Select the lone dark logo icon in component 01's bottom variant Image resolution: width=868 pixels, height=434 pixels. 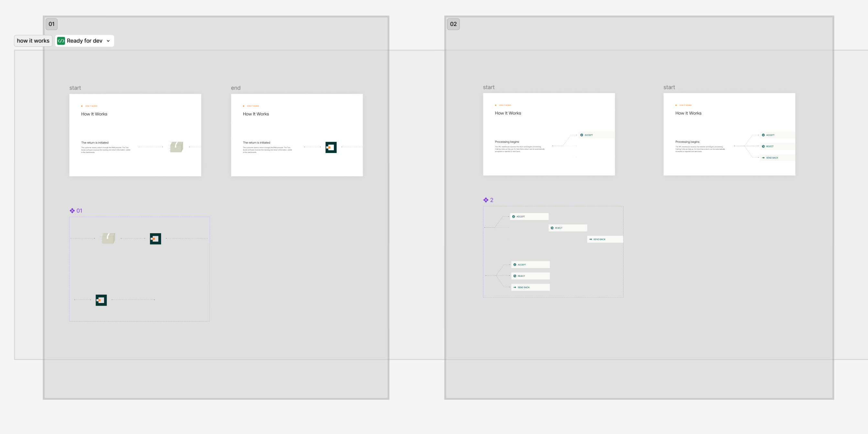pos(101,300)
